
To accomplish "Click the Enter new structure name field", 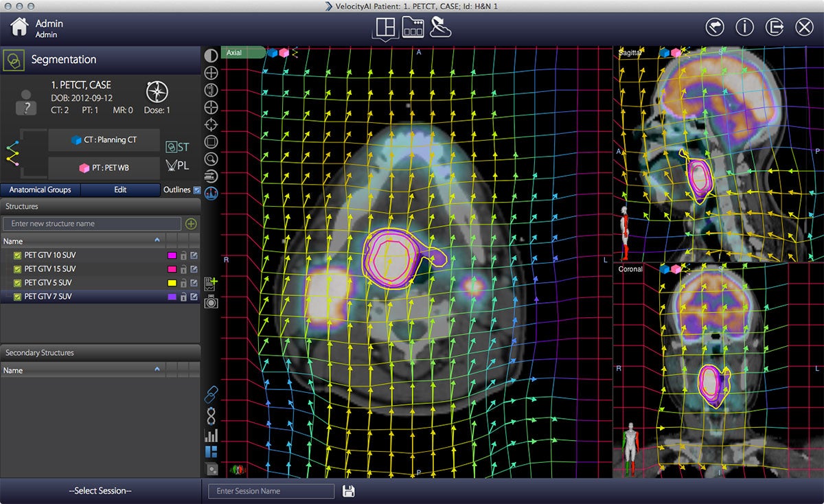I will (x=92, y=224).
